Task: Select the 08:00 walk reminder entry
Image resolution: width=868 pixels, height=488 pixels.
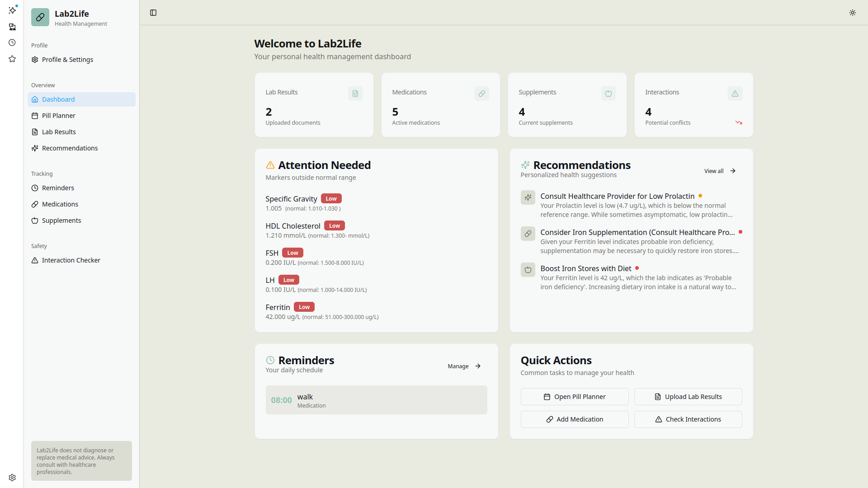Action: click(376, 400)
